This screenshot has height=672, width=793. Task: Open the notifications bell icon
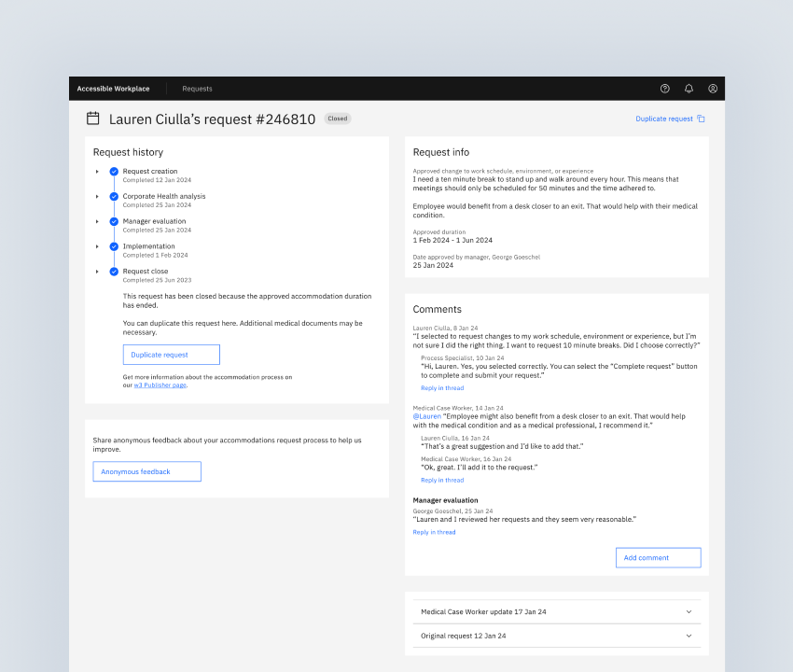689,88
